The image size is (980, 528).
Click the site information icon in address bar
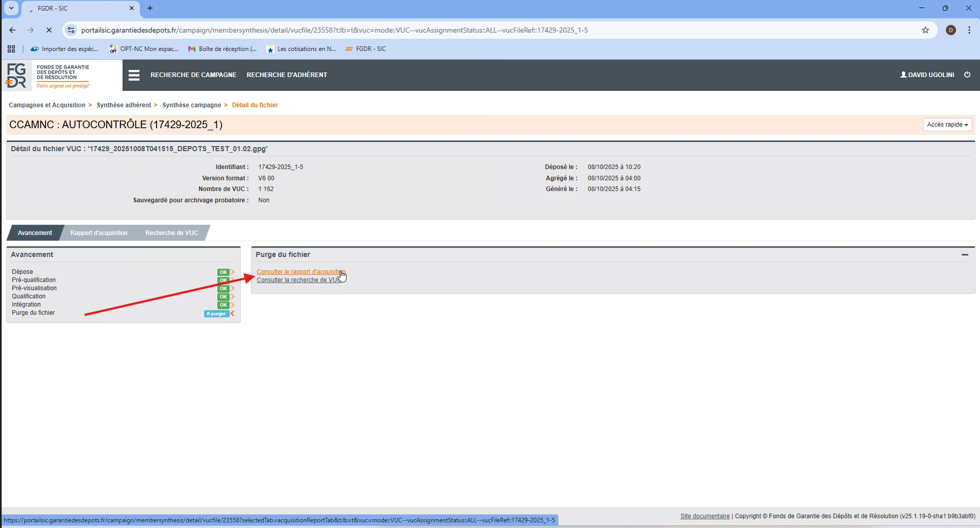coord(71,30)
